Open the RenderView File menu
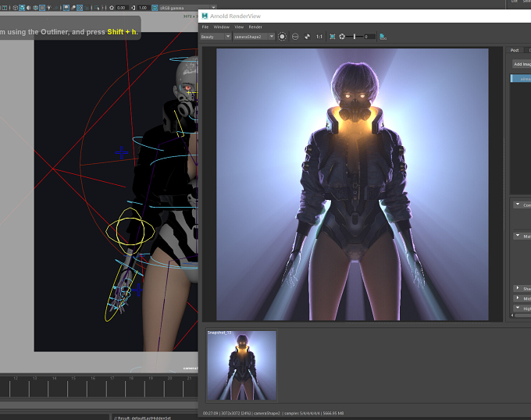 [x=205, y=27]
